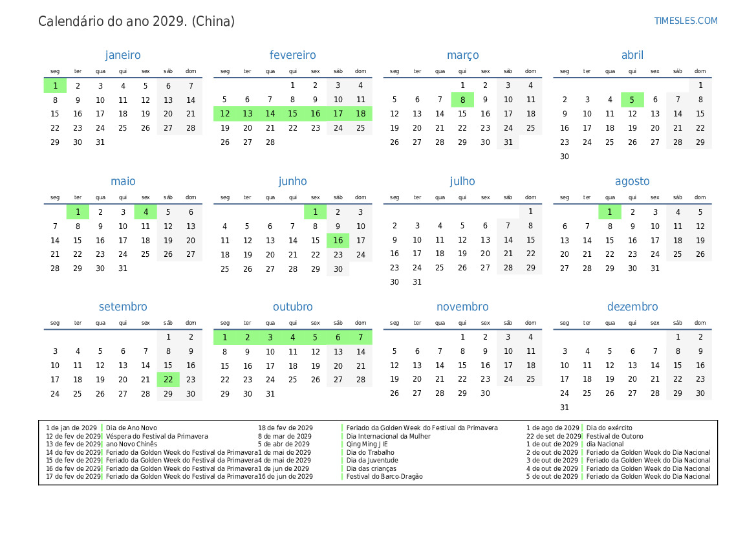Click legend date '1 de jan de 2029'
The width and height of the screenshot is (756, 535).
point(71,428)
